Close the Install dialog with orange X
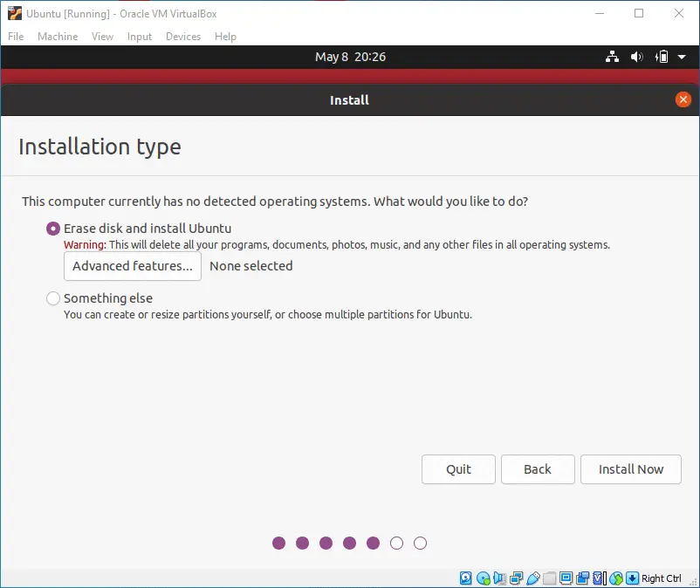700x588 pixels. [683, 99]
